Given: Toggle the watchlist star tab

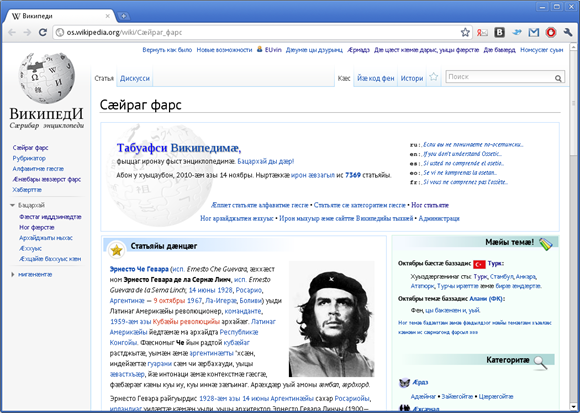Looking at the screenshot, I should tap(434, 77).
